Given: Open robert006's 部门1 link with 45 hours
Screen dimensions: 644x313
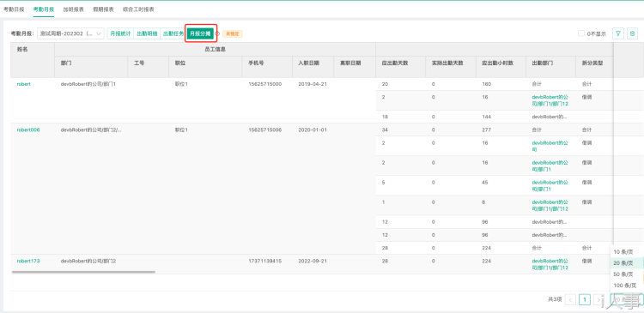Looking at the screenshot, I should [x=550, y=185].
